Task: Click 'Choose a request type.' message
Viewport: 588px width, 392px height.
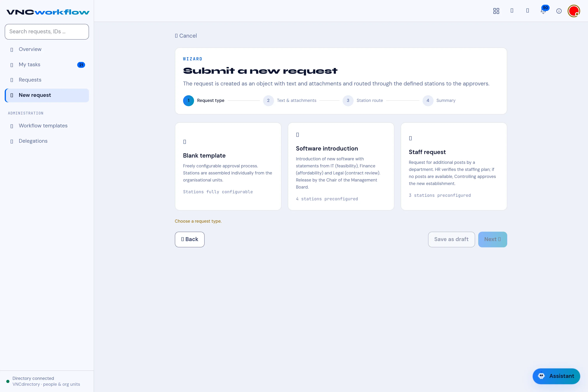Action: pyautogui.click(x=198, y=221)
